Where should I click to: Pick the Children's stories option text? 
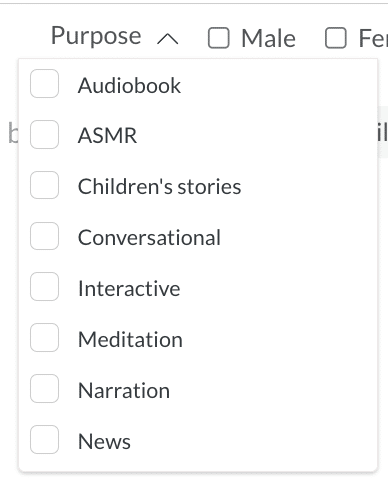click(x=159, y=186)
